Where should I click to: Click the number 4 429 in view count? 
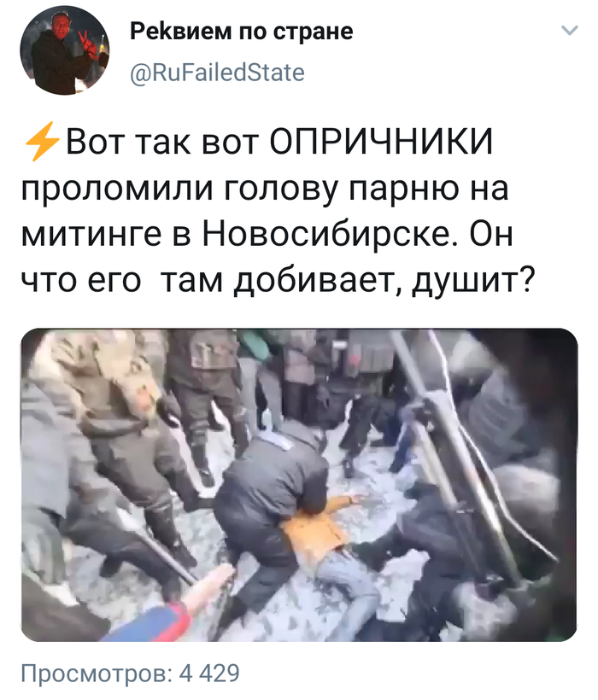(209, 674)
